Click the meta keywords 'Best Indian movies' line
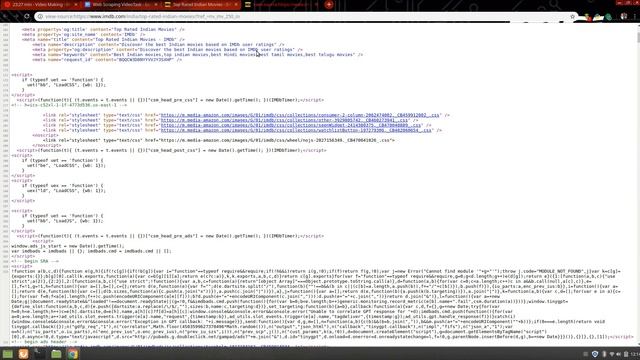640x360 pixels. click(198, 55)
